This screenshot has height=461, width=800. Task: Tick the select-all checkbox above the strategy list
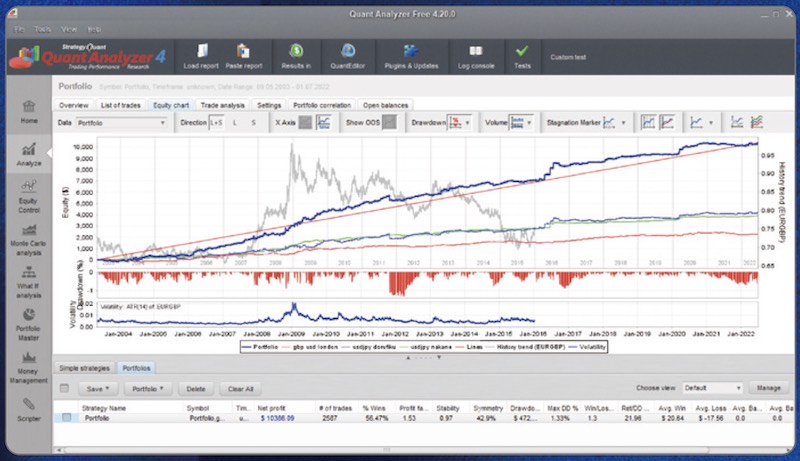65,388
